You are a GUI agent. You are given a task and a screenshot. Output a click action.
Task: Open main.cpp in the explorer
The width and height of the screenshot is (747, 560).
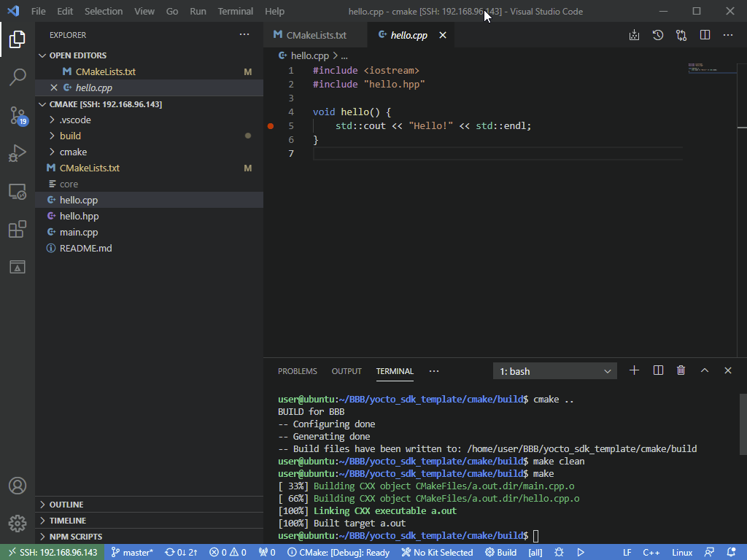[x=79, y=232]
